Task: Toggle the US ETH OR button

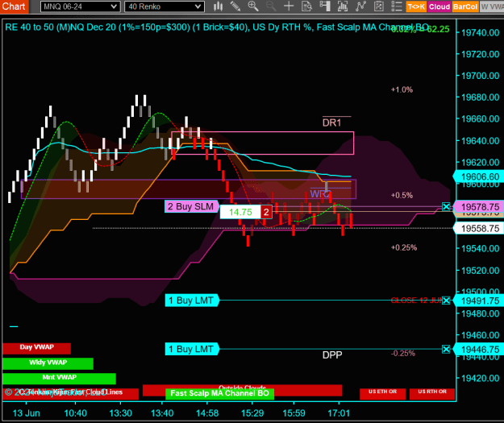Action: coord(382,393)
